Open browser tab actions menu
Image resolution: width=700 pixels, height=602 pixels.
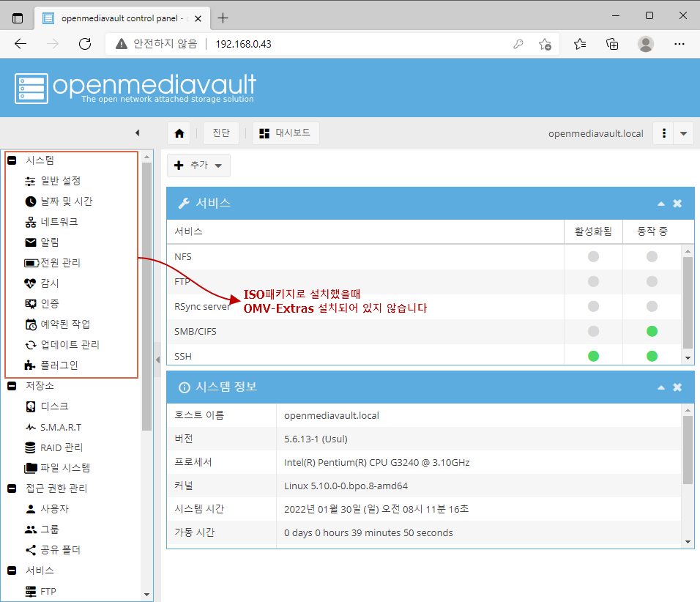18,18
